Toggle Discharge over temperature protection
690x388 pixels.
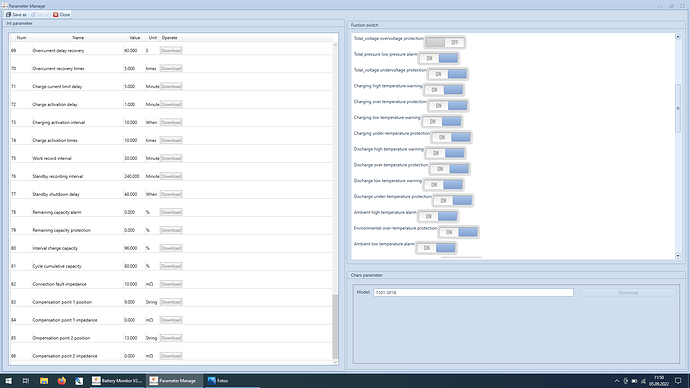pyautogui.click(x=449, y=169)
